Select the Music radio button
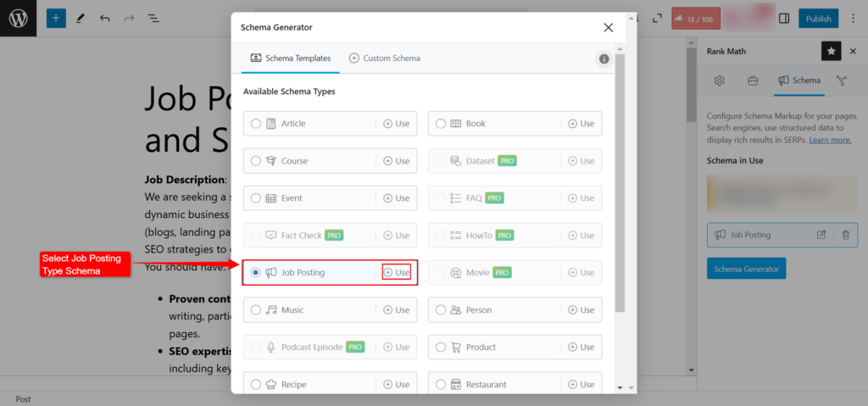Screen dimensions: 868x406 tap(256, 309)
